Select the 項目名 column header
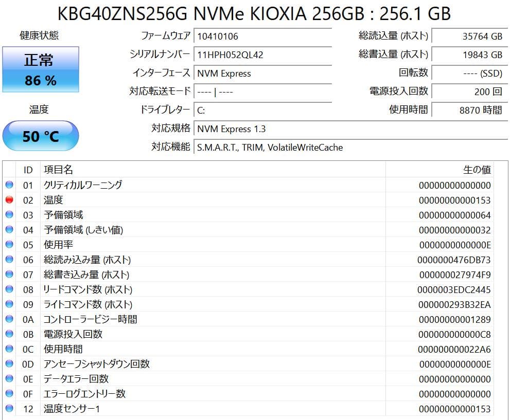Image resolution: width=510 pixels, height=420 pixels. tap(57, 170)
